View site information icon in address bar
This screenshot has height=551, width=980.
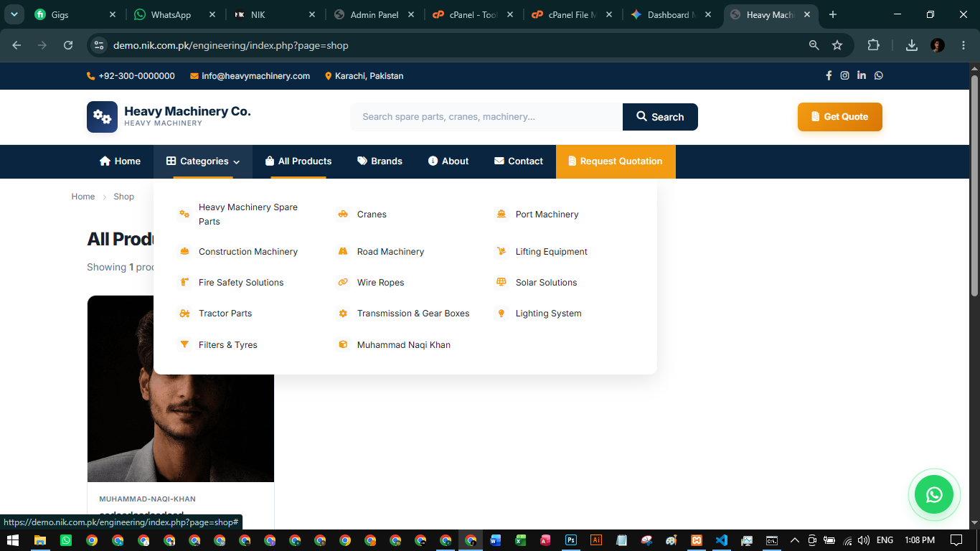[x=99, y=45]
